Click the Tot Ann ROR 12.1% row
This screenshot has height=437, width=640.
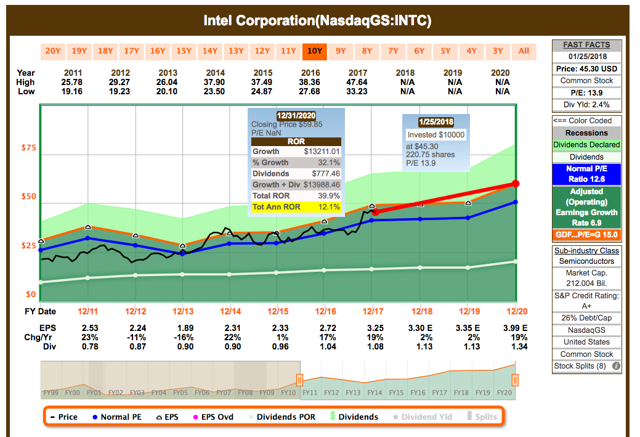click(x=296, y=207)
